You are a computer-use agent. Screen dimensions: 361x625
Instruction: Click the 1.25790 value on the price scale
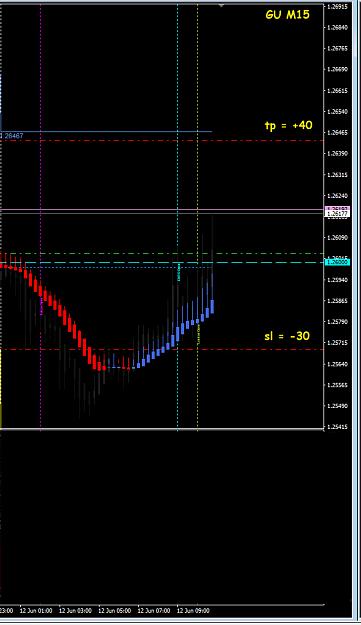[337, 322]
